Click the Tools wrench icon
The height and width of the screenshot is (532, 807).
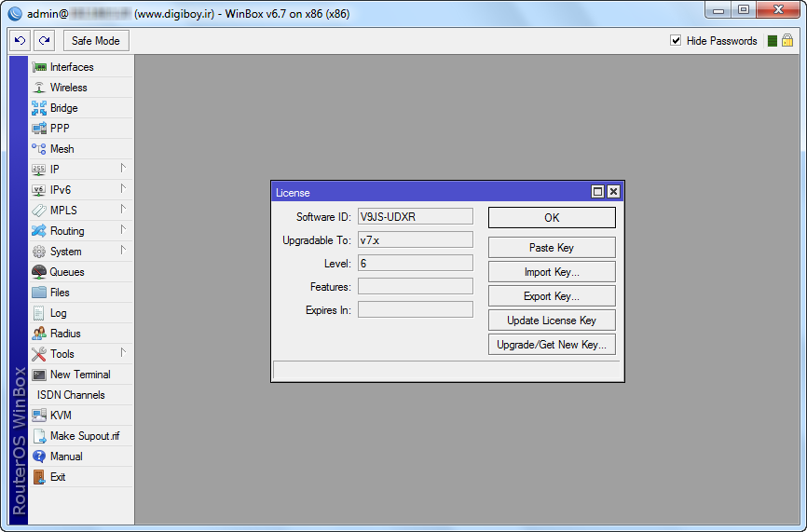click(39, 354)
